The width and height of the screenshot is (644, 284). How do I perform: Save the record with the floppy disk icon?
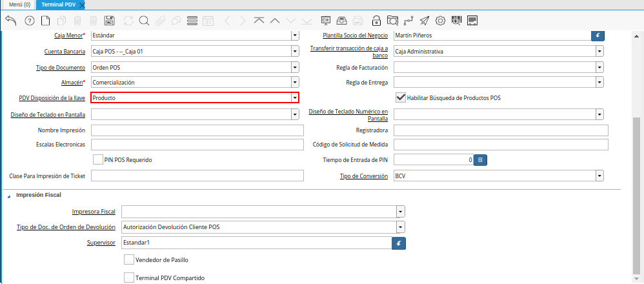click(109, 21)
